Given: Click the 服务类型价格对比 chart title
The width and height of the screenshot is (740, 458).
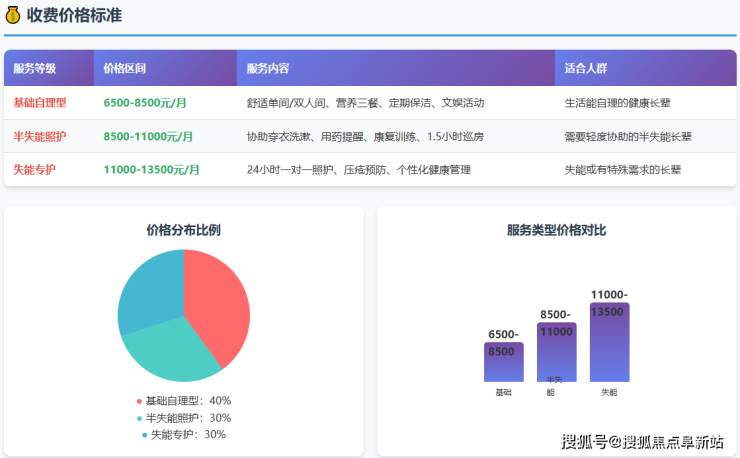Looking at the screenshot, I should click(556, 230).
